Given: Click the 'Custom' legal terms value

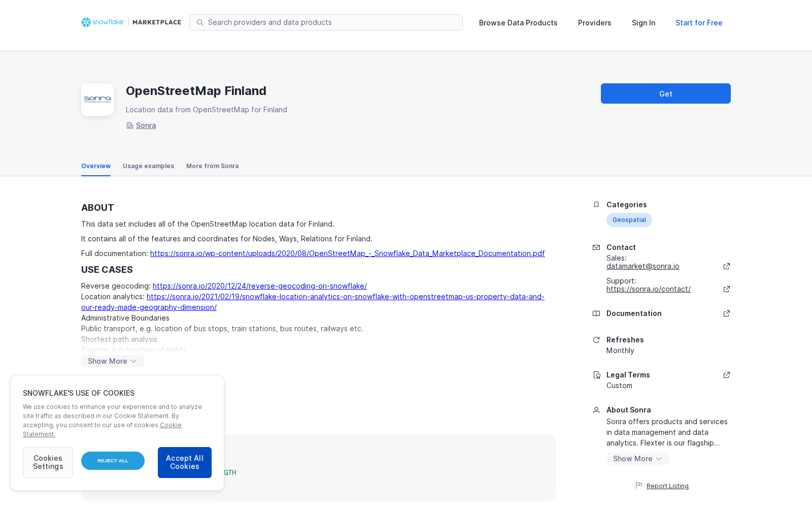Looking at the screenshot, I should click(619, 386).
